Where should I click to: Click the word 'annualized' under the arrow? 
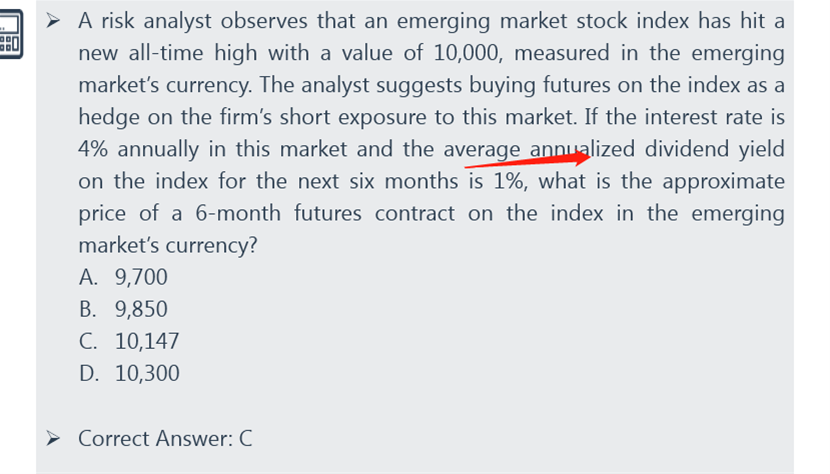[x=582, y=149]
